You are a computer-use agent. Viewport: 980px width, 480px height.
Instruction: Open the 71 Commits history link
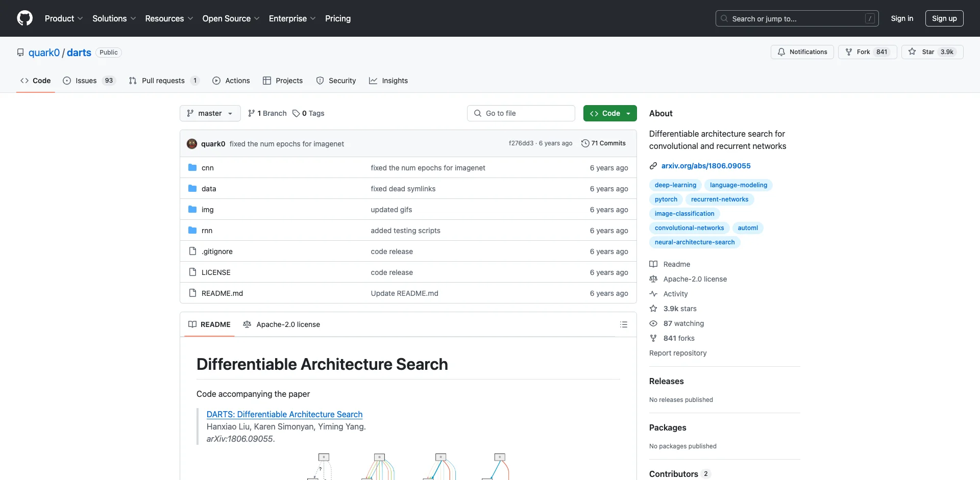pyautogui.click(x=603, y=143)
